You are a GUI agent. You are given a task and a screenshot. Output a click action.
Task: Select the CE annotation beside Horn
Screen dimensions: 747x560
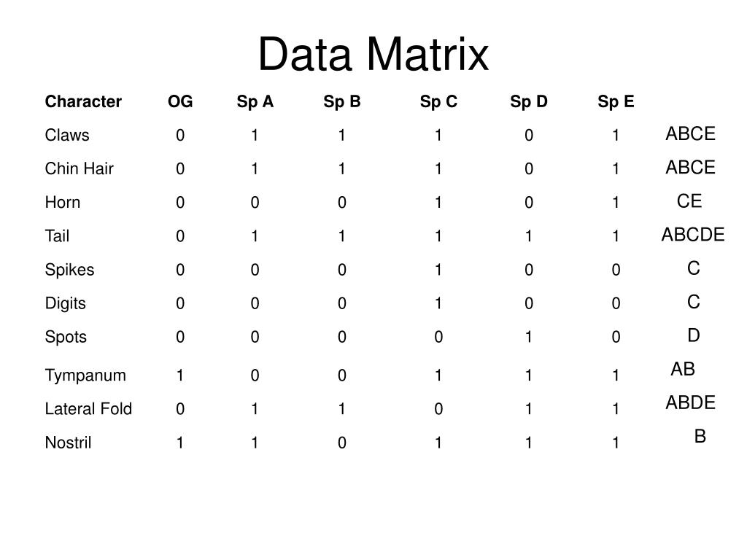click(x=689, y=201)
